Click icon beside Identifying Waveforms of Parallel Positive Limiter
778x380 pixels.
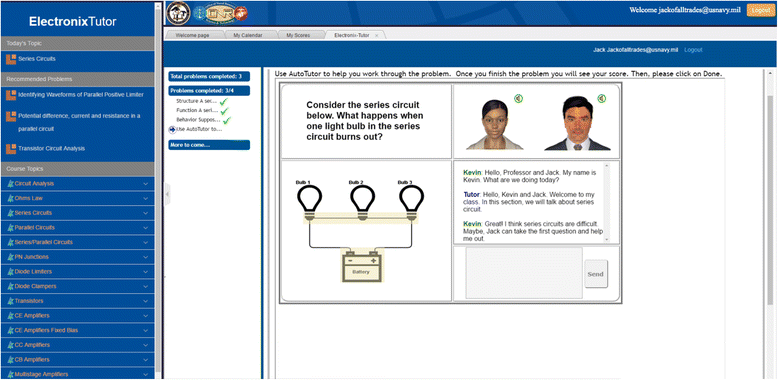click(11, 94)
